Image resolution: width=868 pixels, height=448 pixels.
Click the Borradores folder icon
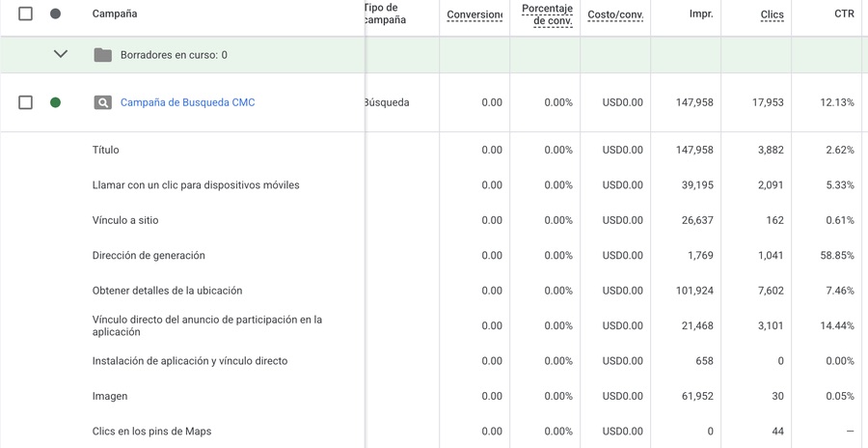(x=103, y=55)
